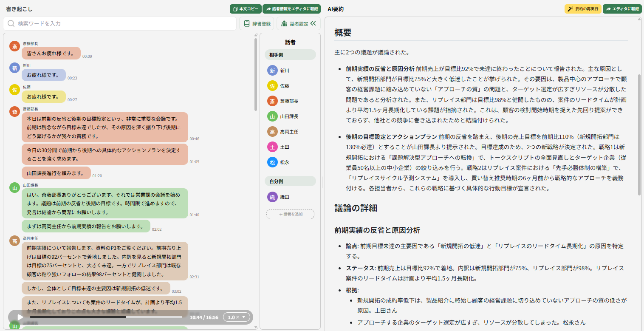Click the 本文コピー copy button

pyautogui.click(x=246, y=9)
